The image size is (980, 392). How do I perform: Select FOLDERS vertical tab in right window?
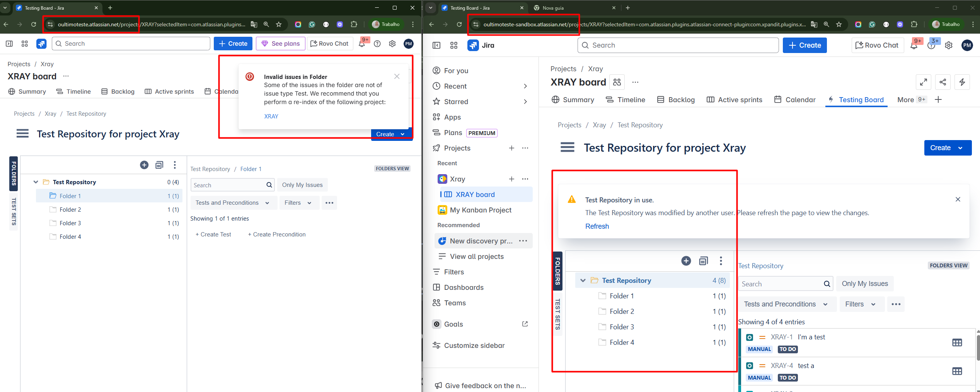coord(558,271)
